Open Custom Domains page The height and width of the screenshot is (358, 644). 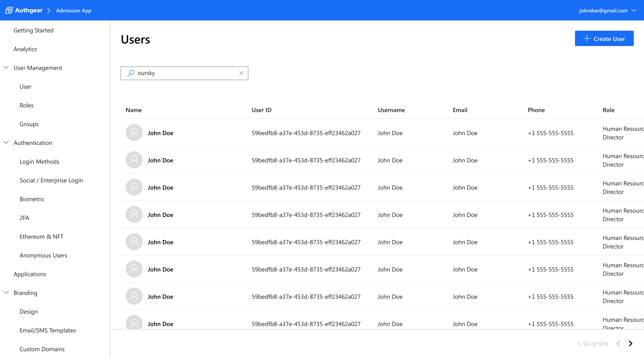[x=42, y=349]
